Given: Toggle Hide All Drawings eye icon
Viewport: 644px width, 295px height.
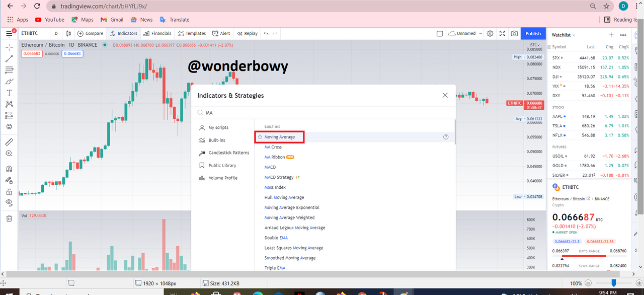Looking at the screenshot, I should (x=9, y=203).
